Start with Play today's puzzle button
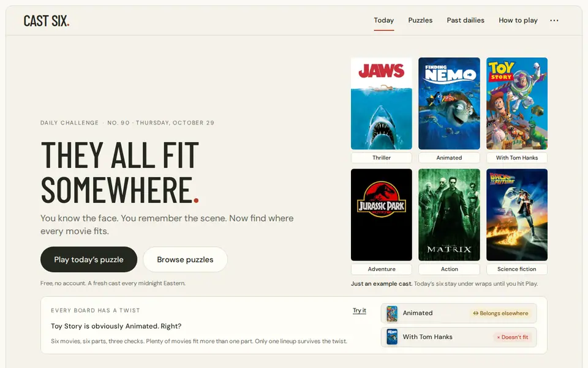Viewport: 588px width, 368px height. pyautogui.click(x=89, y=259)
